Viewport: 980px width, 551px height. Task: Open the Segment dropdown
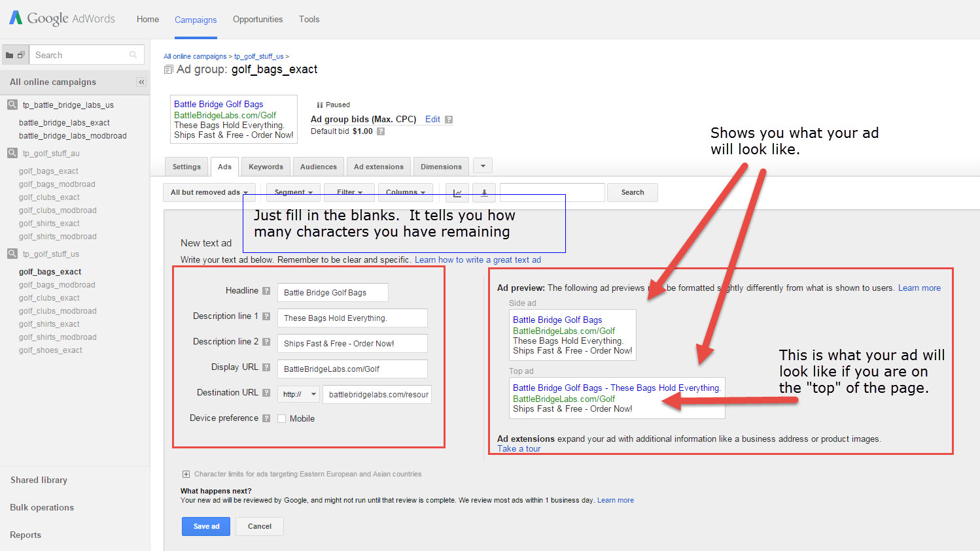click(x=292, y=192)
